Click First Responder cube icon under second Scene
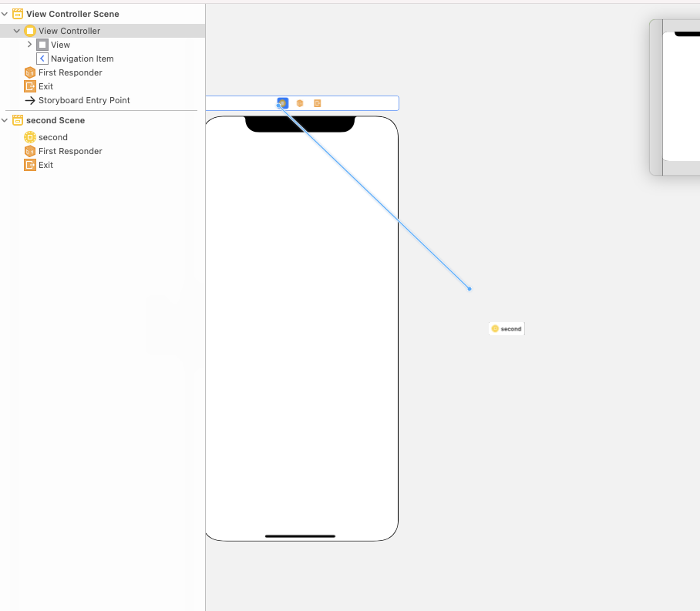The image size is (700, 611). [x=30, y=151]
